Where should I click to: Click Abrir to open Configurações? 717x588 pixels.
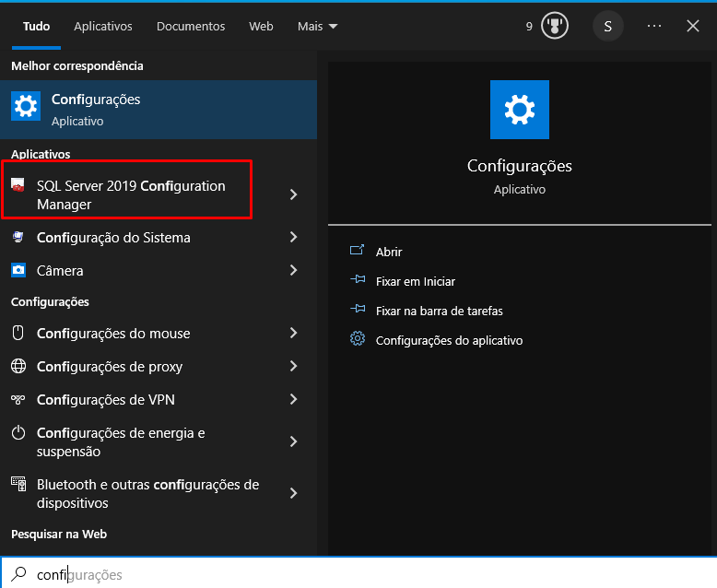(x=389, y=252)
